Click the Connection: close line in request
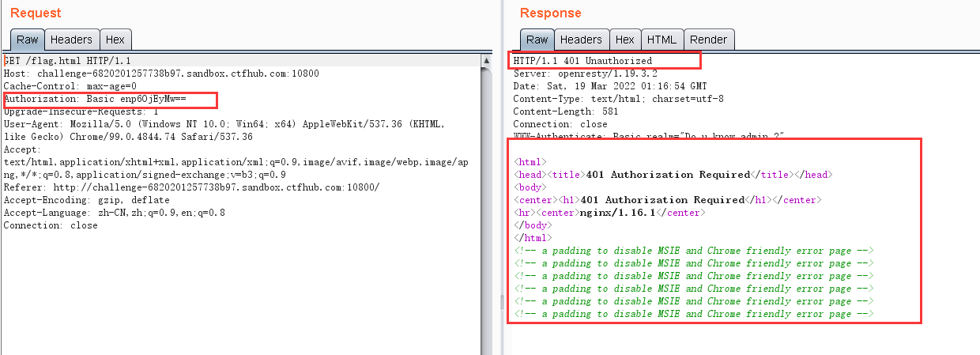Screen dimensions: 980x355 pyautogui.click(x=51, y=225)
